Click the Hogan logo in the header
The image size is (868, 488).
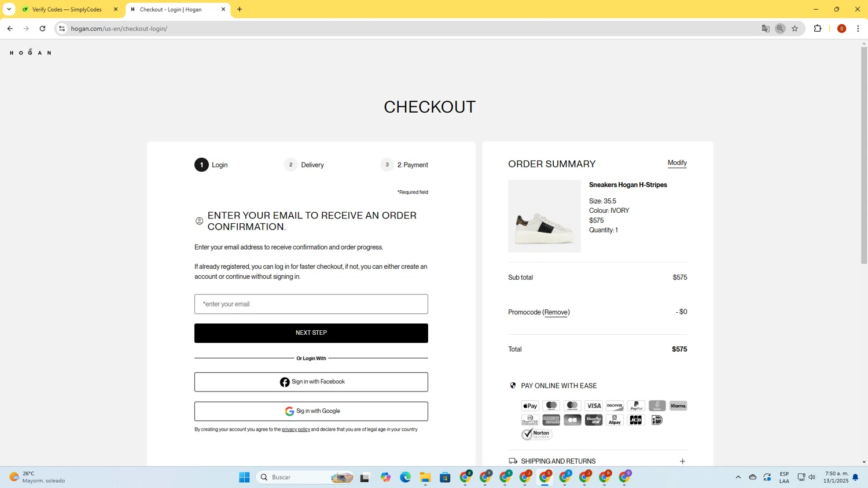31,52
